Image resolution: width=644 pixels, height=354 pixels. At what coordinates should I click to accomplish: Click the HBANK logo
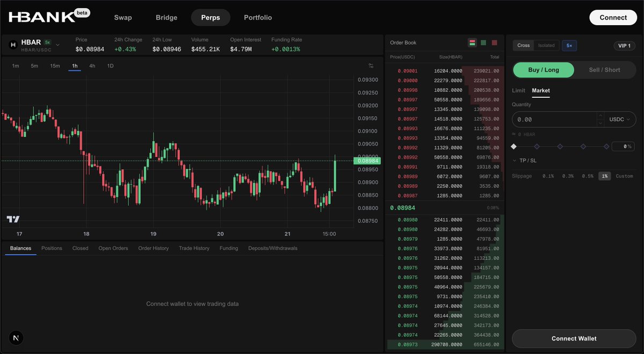tap(42, 17)
